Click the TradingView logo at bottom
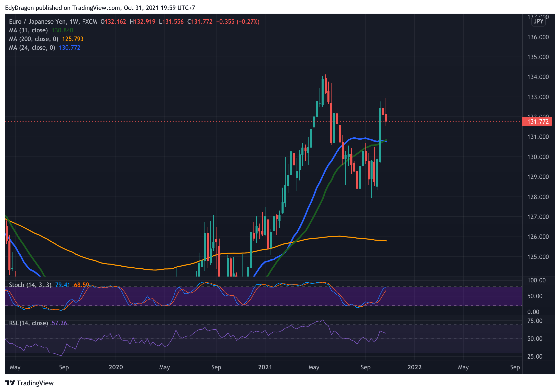This screenshot has height=392, width=560. click(29, 383)
